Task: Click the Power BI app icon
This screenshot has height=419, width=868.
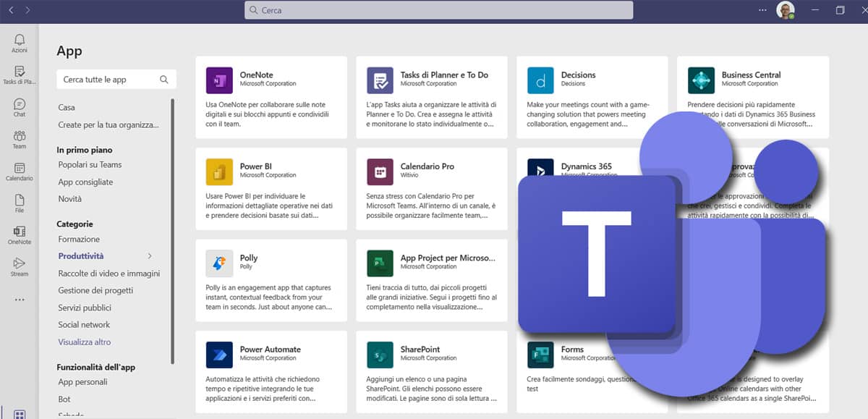Action: coord(219,172)
